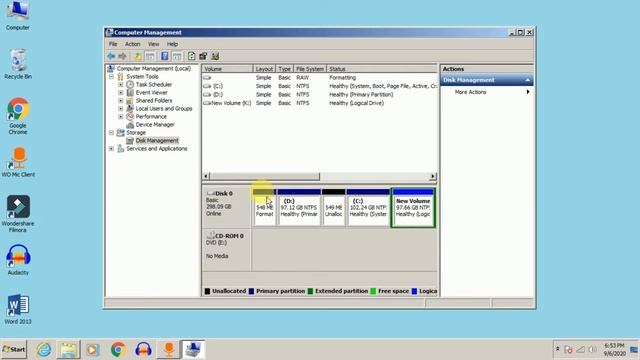
Task: Click the CD-ROM 0 label box
Action: pos(227,250)
